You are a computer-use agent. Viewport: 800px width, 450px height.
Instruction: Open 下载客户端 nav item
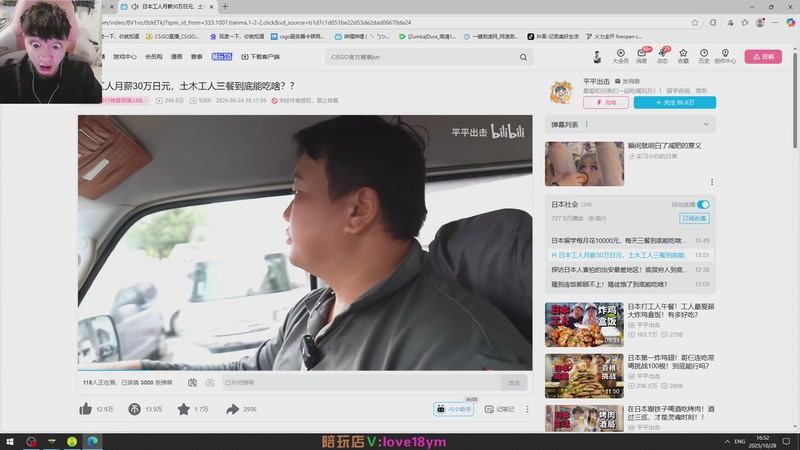[260, 57]
